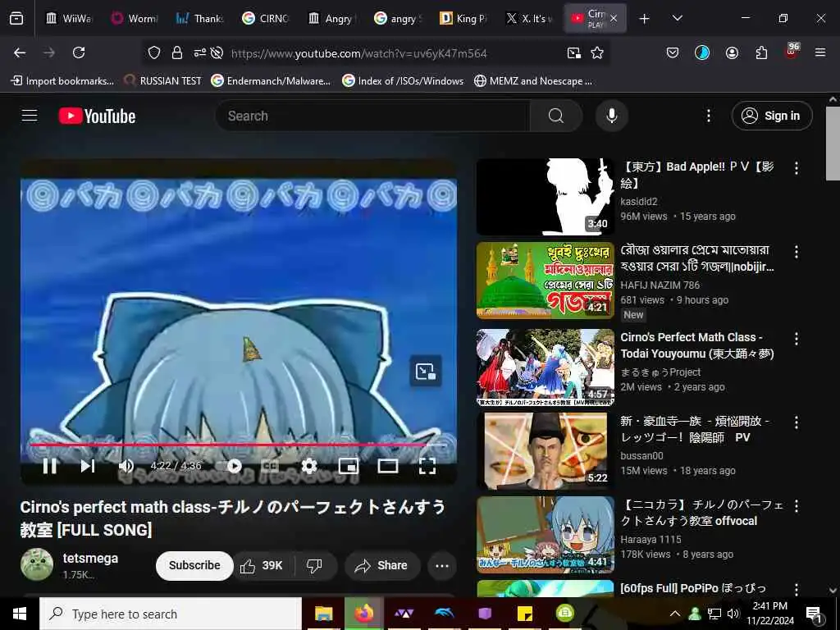Switch to the Worm tab
Screen dimensions: 840x630
135,18
